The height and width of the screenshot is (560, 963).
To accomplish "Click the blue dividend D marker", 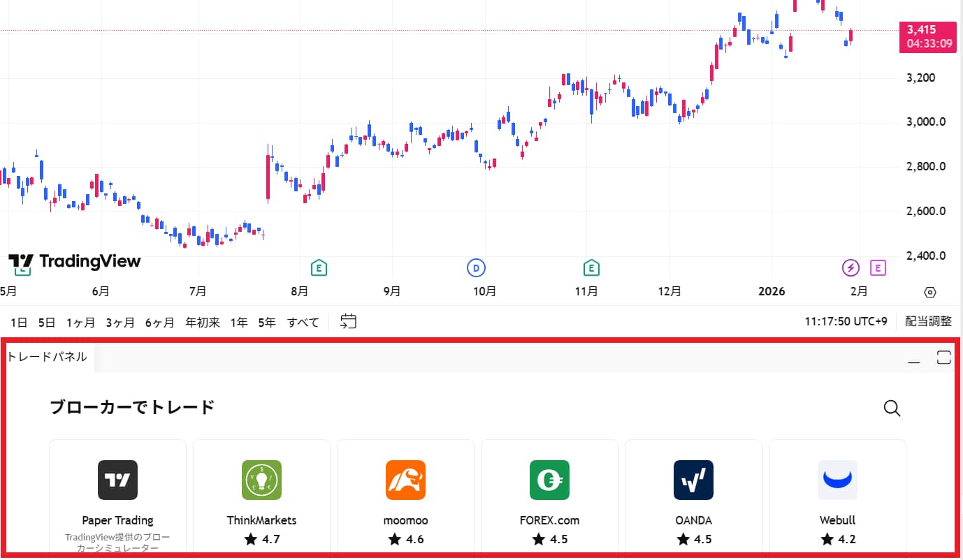I will [476, 267].
